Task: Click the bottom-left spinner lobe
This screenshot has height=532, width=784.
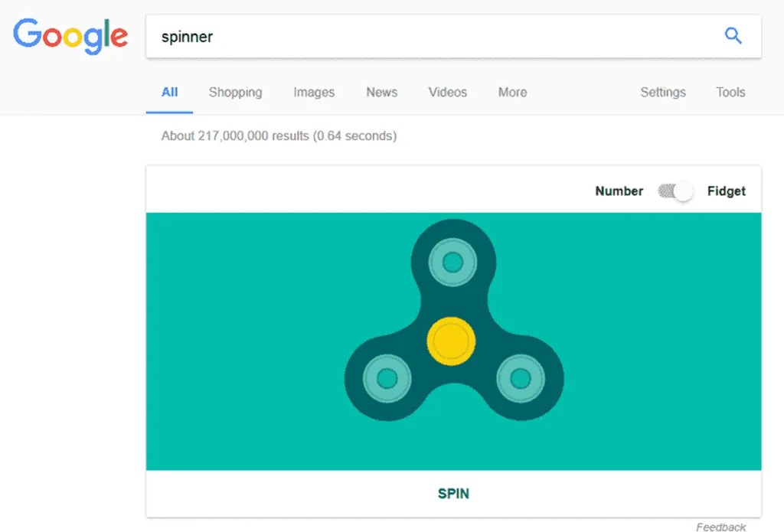Action: click(x=387, y=377)
